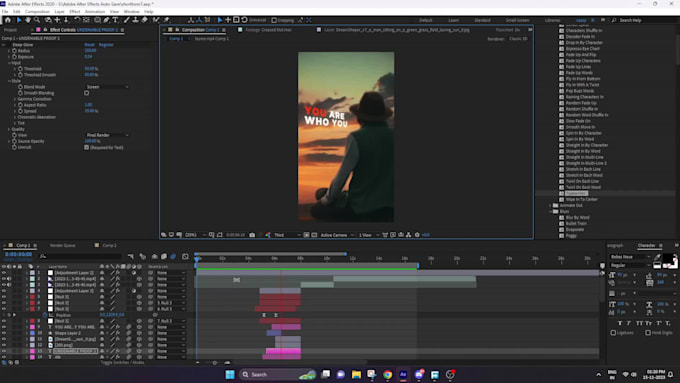The height and width of the screenshot is (383, 680).
Task: Toggle the Unmult Required for Text checkbox
Action: [x=86, y=147]
